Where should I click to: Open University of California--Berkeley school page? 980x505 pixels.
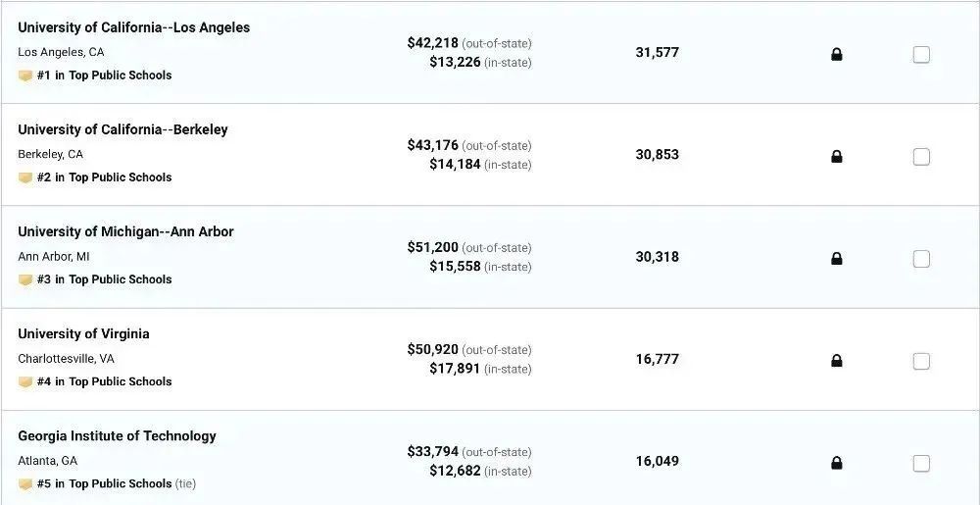click(122, 129)
